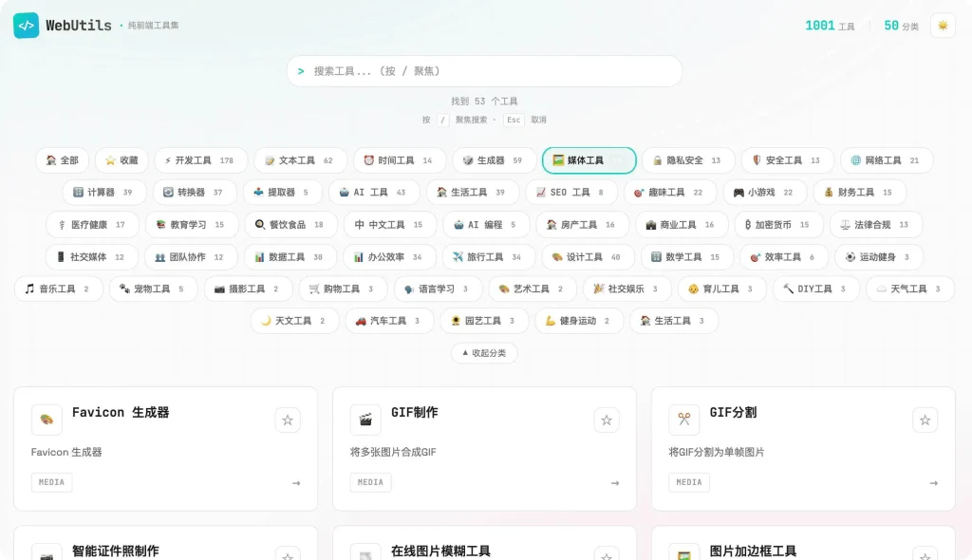
Task: Open the 房产工具 category
Action: [582, 225]
